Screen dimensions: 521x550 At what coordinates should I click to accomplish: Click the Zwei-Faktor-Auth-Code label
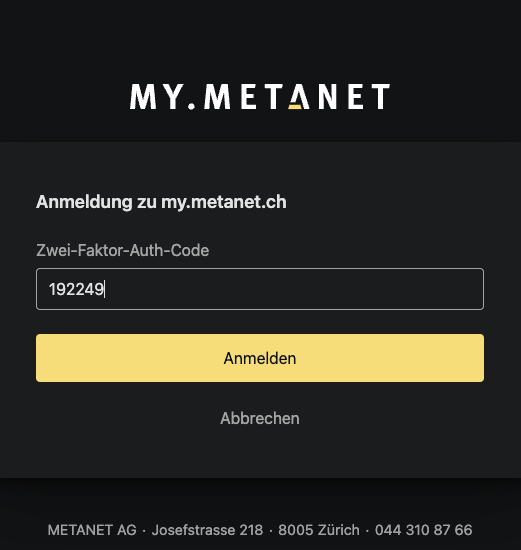[x=123, y=250]
